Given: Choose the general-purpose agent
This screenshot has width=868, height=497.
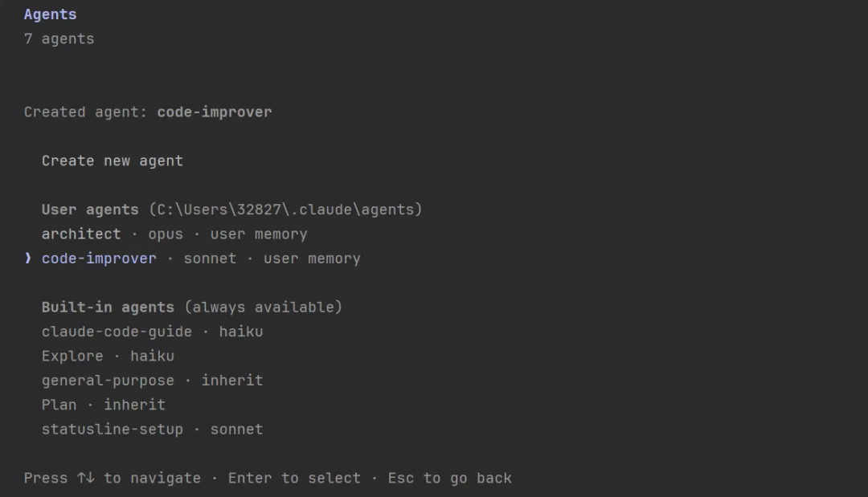Looking at the screenshot, I should tap(108, 381).
